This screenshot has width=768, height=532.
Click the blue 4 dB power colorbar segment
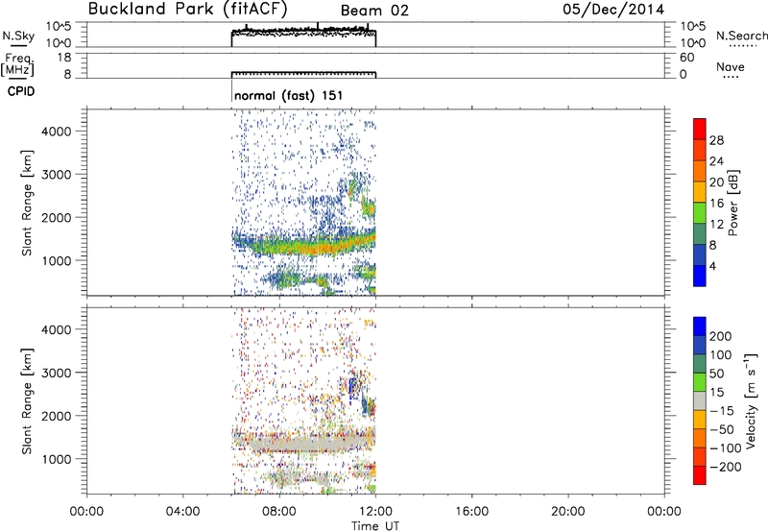pyautogui.click(x=700, y=276)
